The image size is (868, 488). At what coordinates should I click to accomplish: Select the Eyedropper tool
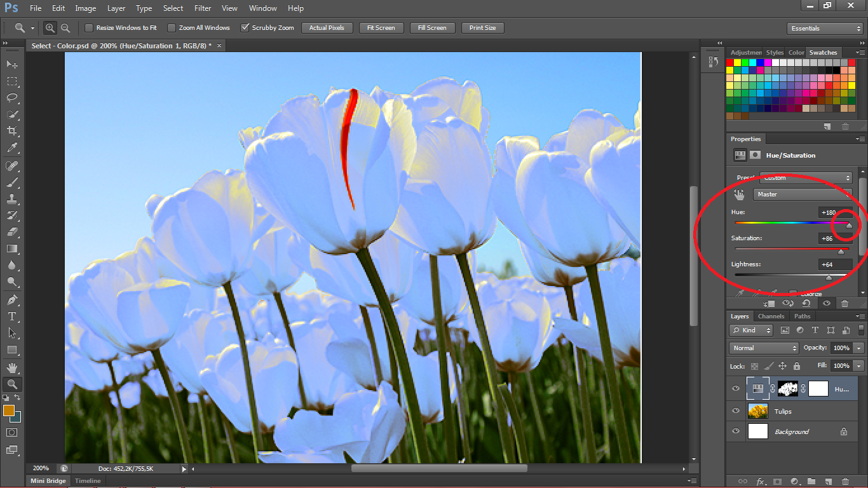pyautogui.click(x=12, y=147)
